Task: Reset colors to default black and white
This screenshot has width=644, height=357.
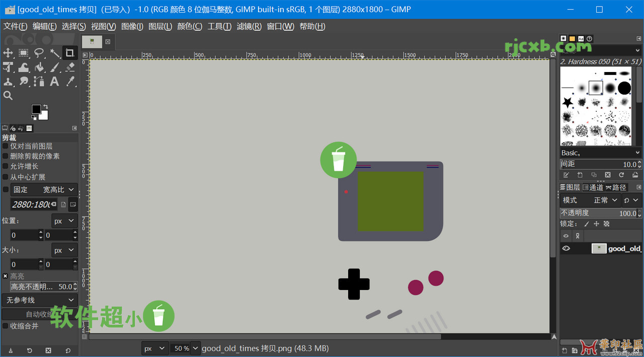Action: coord(33,118)
